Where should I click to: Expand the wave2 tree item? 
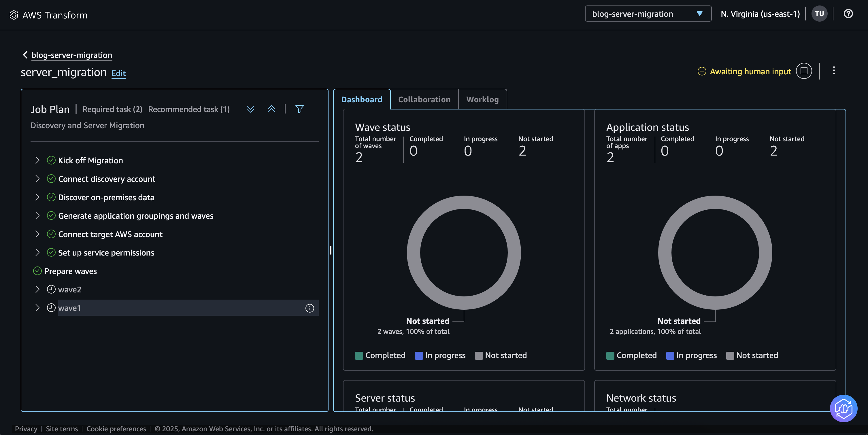click(x=37, y=289)
